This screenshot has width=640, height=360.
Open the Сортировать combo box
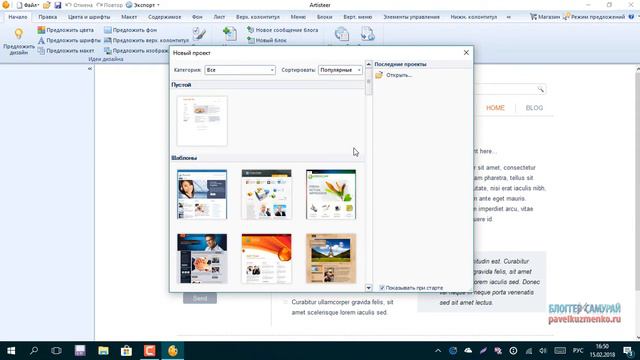pyautogui.click(x=340, y=70)
